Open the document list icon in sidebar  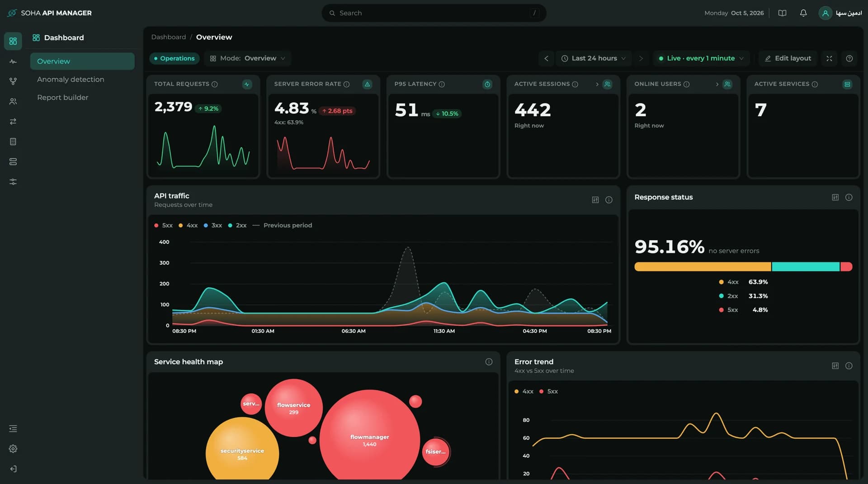pyautogui.click(x=13, y=142)
